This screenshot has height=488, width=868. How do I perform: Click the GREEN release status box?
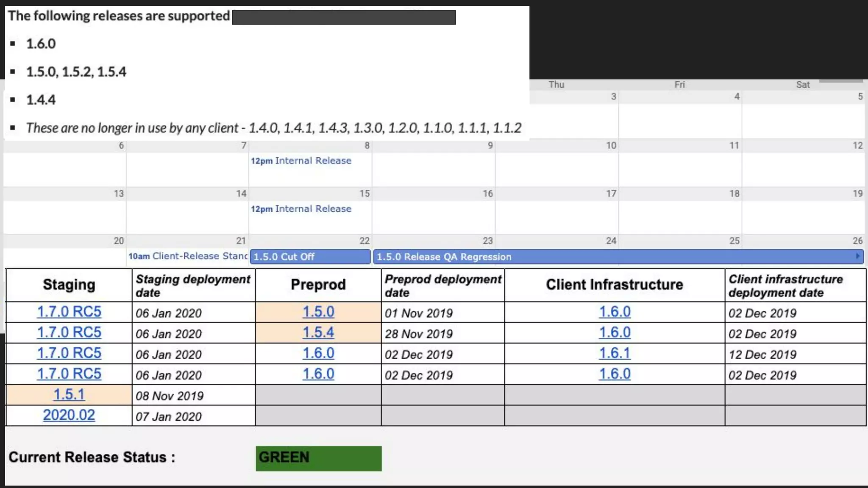click(318, 458)
